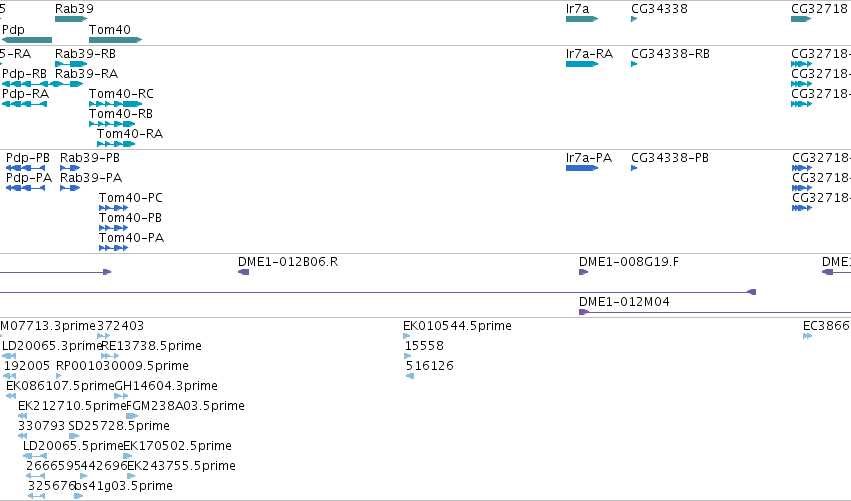Select the Tom40 gene bar

click(116, 40)
